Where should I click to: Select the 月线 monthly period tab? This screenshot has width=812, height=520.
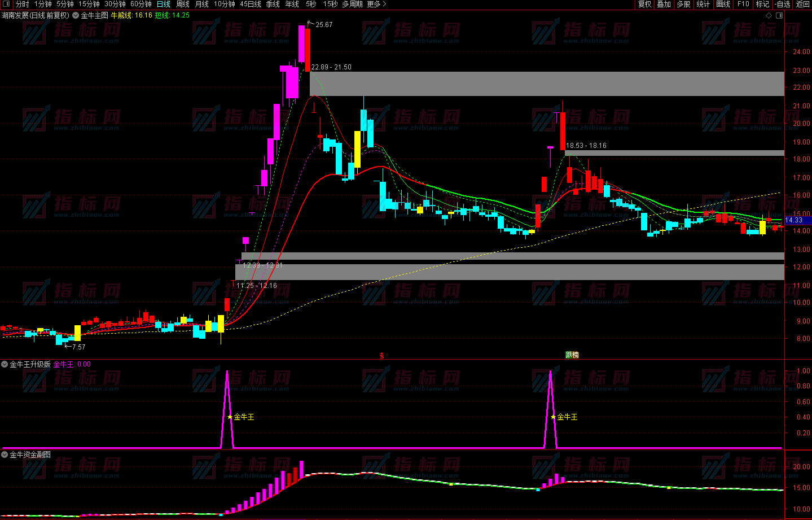[202, 4]
